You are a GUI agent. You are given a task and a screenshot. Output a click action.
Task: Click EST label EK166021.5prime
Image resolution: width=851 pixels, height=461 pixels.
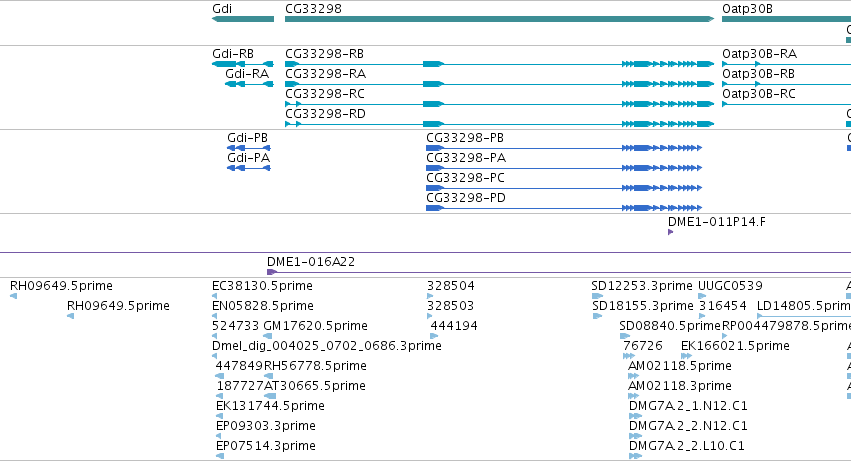pyautogui.click(x=735, y=346)
